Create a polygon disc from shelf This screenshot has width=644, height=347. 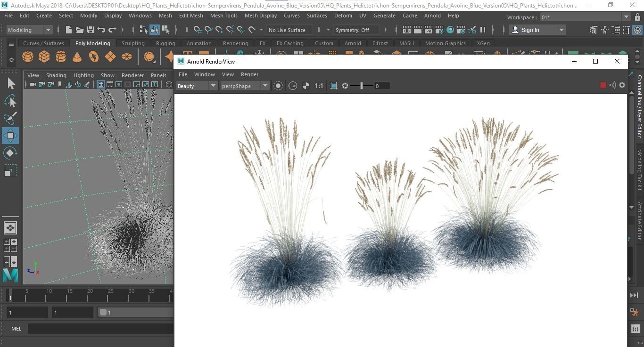(x=127, y=57)
